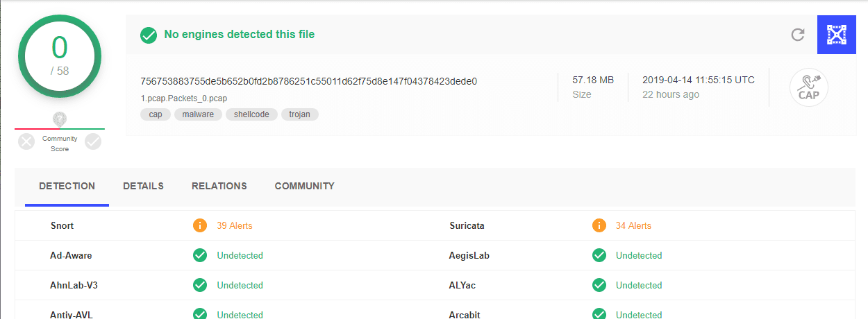Click the 'malware' tag
The width and height of the screenshot is (868, 319).
point(198,114)
